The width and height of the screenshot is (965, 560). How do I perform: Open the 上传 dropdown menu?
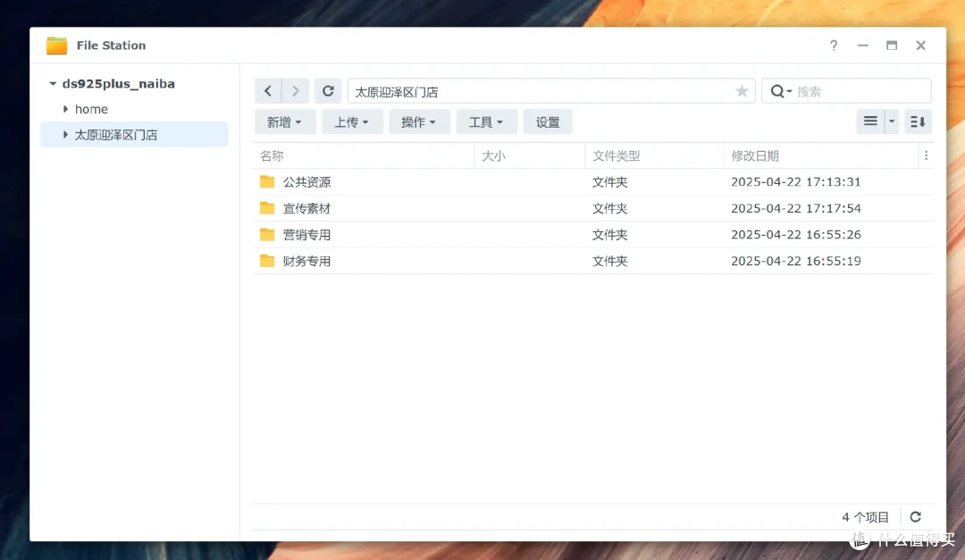click(352, 121)
